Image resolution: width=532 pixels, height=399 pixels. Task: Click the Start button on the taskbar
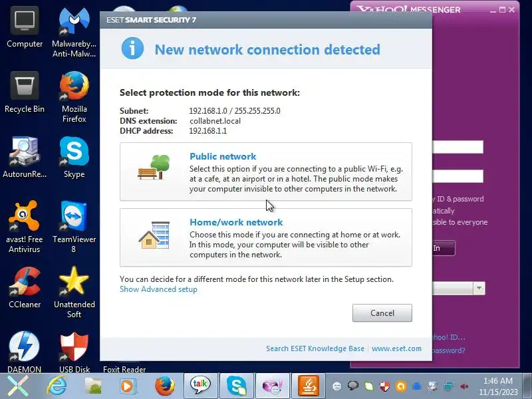pos(18,386)
